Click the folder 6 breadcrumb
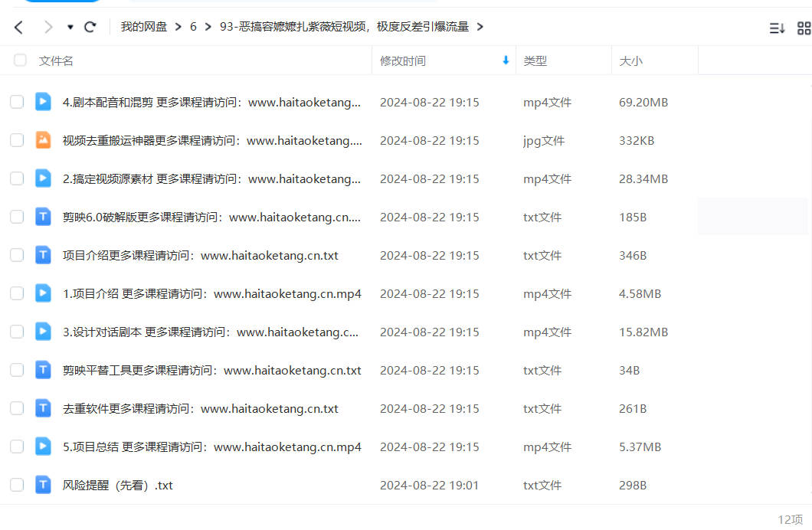 click(x=193, y=27)
